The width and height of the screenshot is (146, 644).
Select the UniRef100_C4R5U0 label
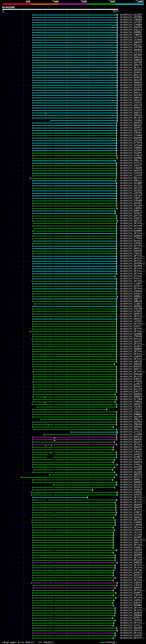(131, 208)
